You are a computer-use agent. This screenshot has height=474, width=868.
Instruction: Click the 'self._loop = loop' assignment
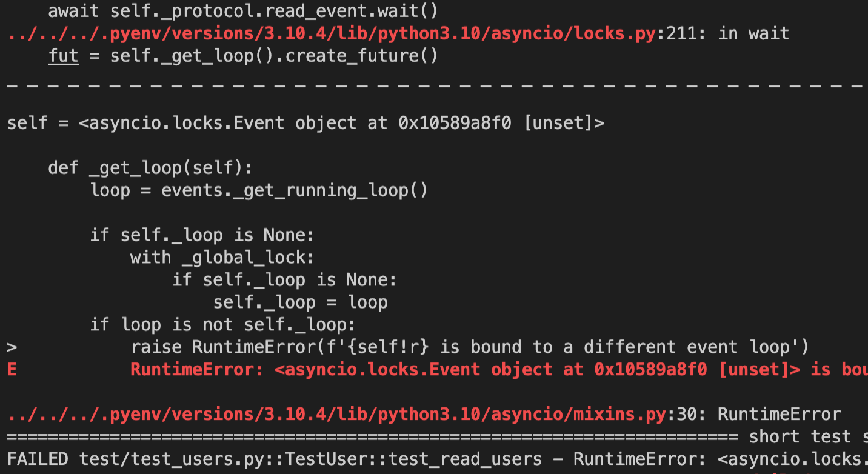(300, 302)
